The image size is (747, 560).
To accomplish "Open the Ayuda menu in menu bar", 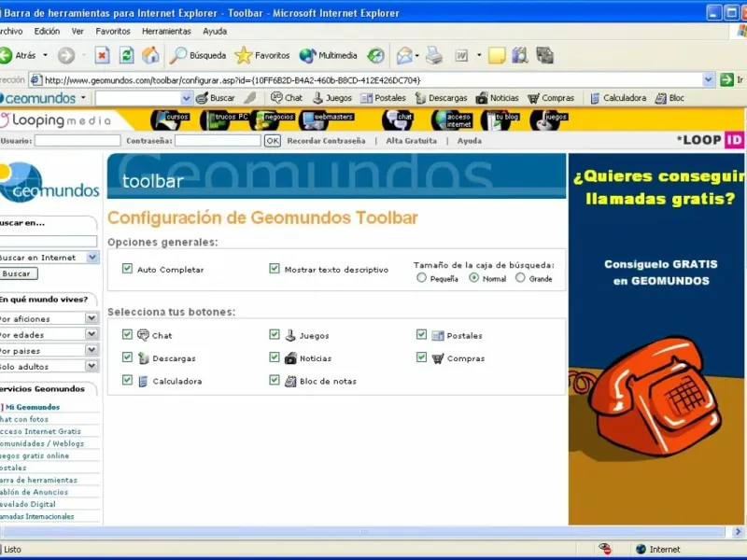I will (x=215, y=32).
